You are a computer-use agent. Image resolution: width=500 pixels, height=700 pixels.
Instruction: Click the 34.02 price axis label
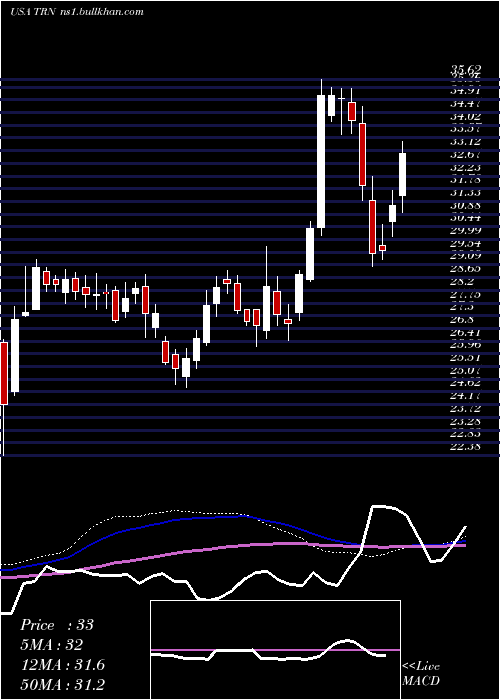[x=466, y=117]
